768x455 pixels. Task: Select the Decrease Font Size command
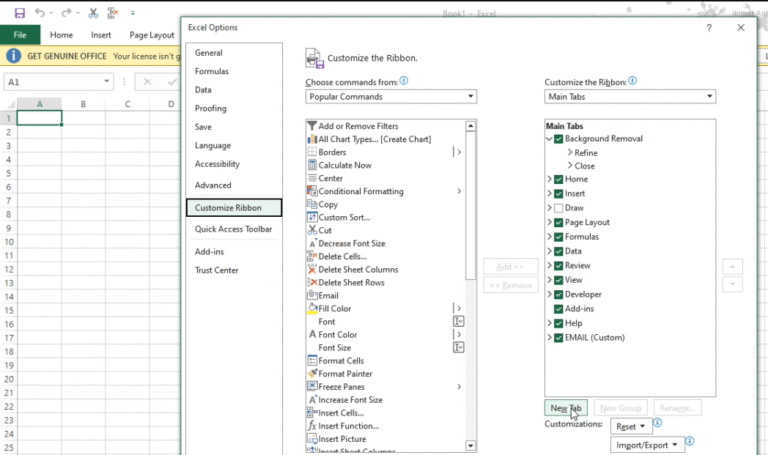pyautogui.click(x=385, y=243)
